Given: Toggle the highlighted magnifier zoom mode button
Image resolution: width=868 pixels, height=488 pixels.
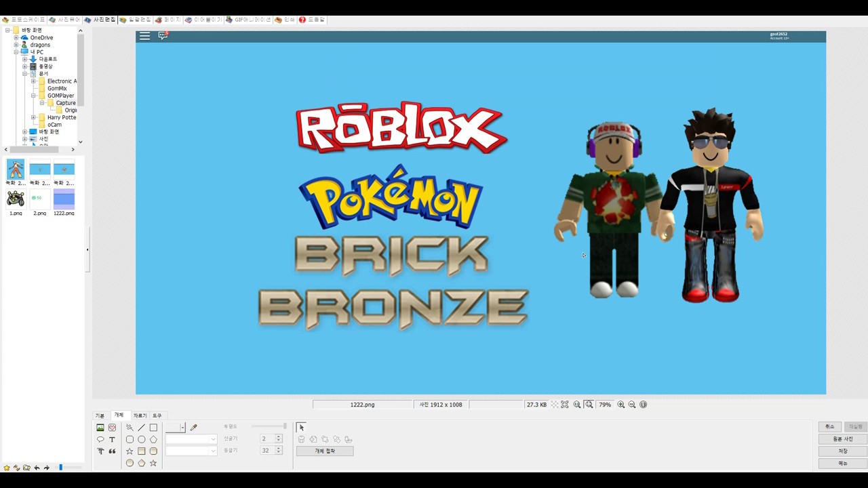Looking at the screenshot, I should point(589,405).
